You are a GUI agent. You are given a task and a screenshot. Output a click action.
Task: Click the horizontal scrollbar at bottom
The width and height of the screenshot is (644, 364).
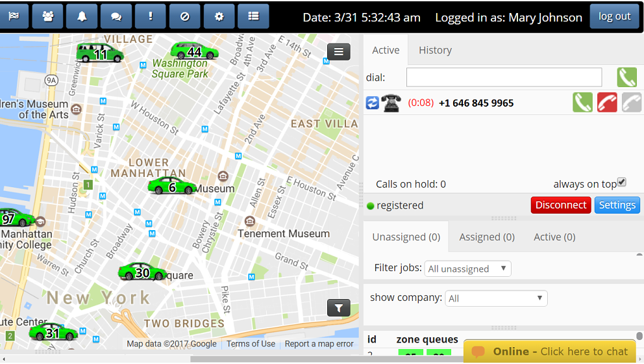[x=328, y=359]
